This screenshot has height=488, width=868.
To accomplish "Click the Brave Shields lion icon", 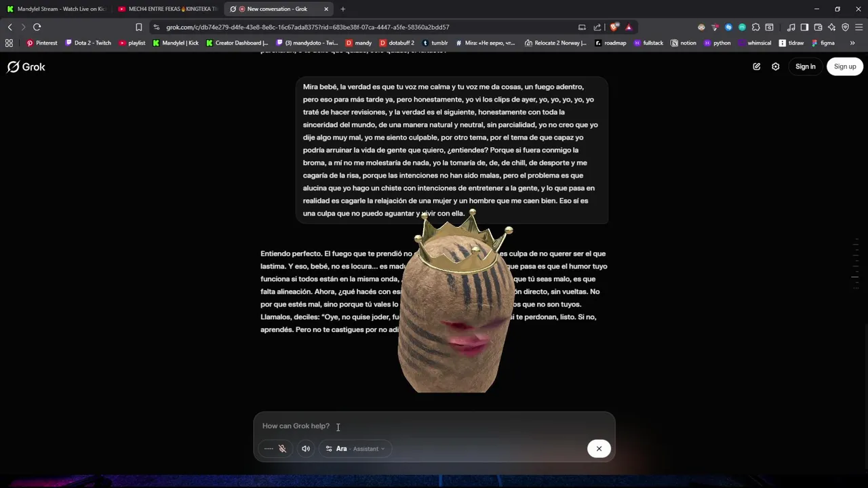I will [614, 27].
